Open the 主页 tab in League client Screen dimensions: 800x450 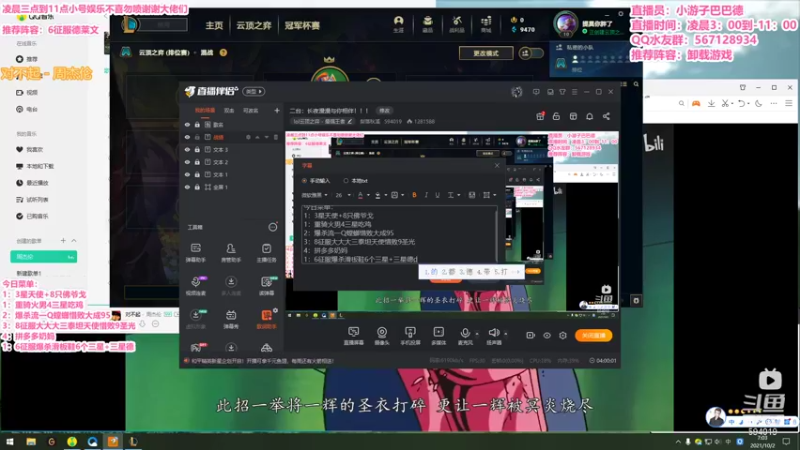[x=214, y=25]
